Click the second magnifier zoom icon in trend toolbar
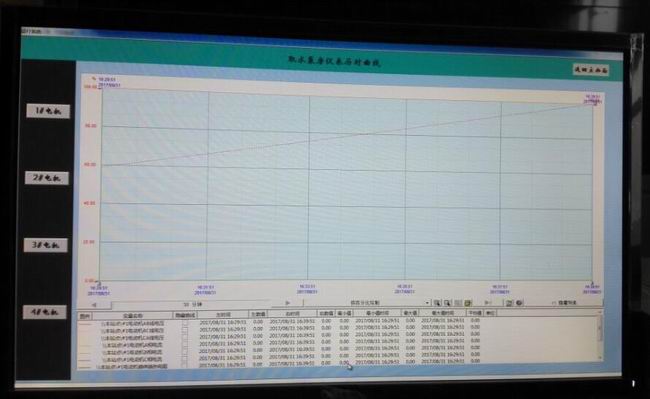 click(447, 303)
